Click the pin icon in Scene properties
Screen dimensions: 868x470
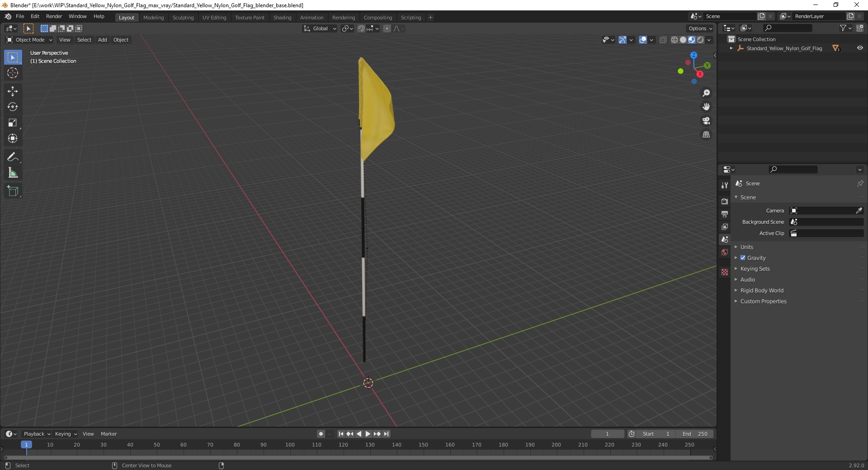(860, 183)
